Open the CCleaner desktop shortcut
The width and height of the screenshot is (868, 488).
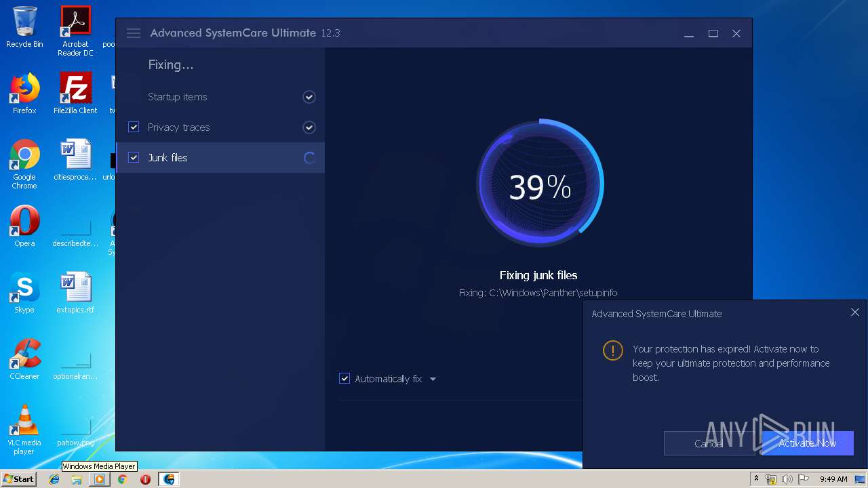(24, 359)
